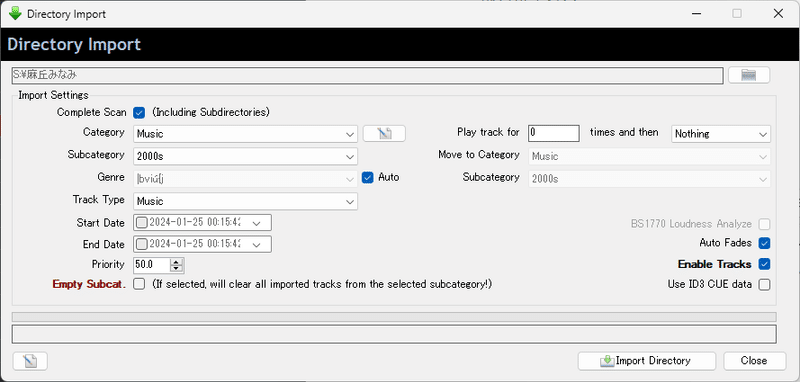
Task: Click the edit icon beside Category dropdown
Action: [x=384, y=134]
